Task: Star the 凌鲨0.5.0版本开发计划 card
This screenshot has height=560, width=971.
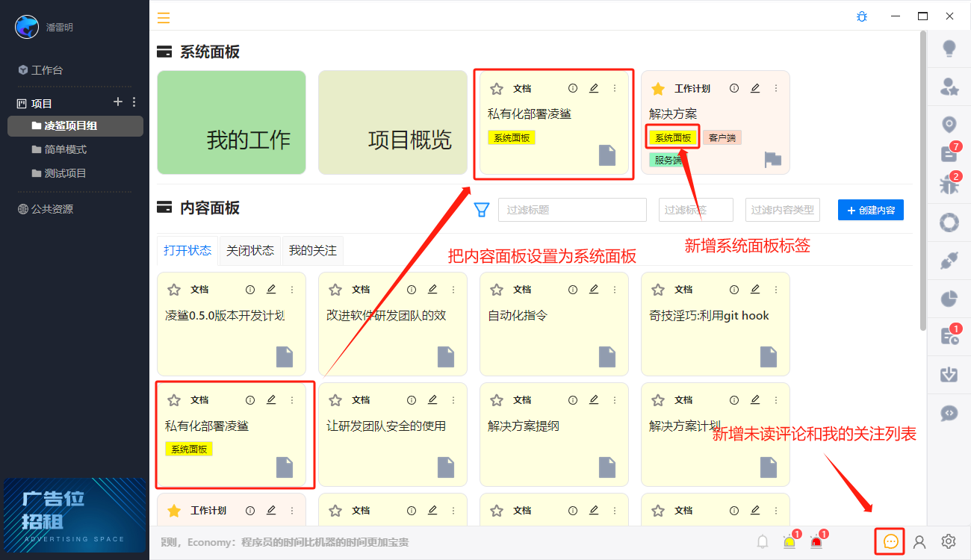Action: click(174, 290)
